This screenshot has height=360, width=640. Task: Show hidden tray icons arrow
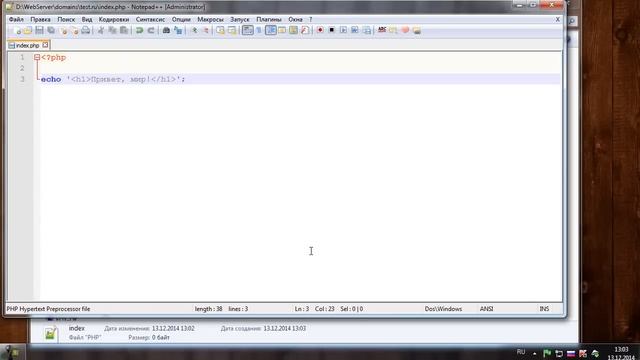[534, 353]
